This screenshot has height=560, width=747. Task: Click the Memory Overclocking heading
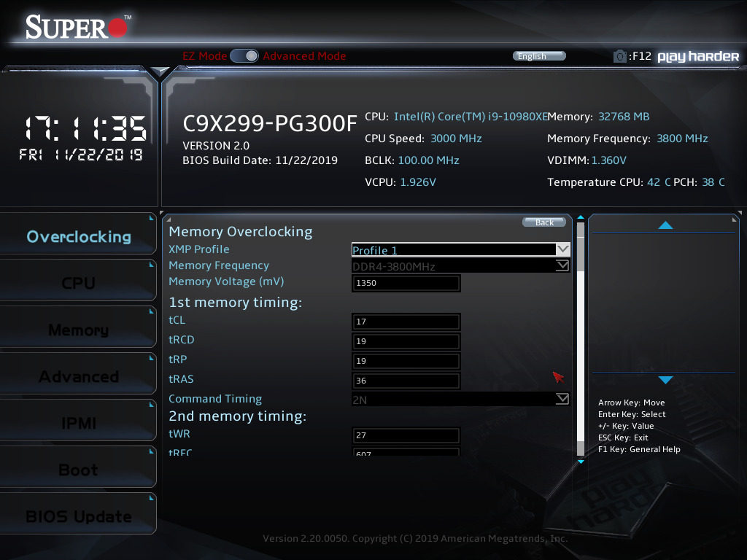(x=241, y=231)
